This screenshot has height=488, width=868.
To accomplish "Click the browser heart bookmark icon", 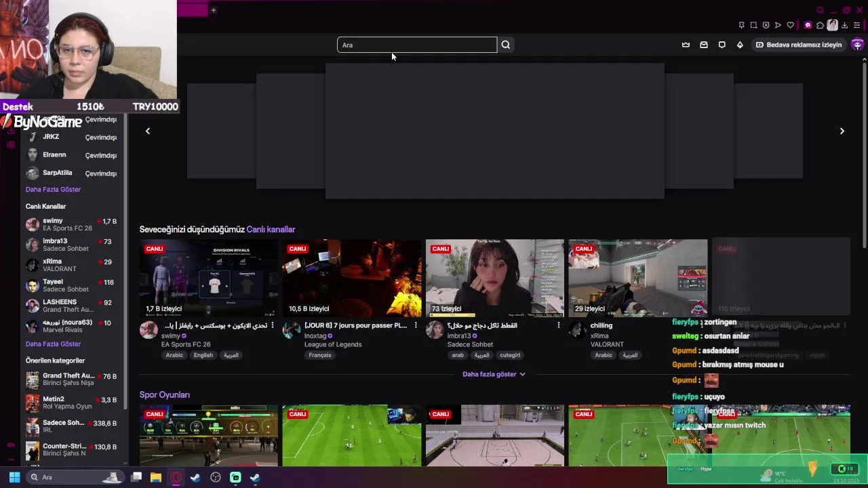I will click(790, 25).
